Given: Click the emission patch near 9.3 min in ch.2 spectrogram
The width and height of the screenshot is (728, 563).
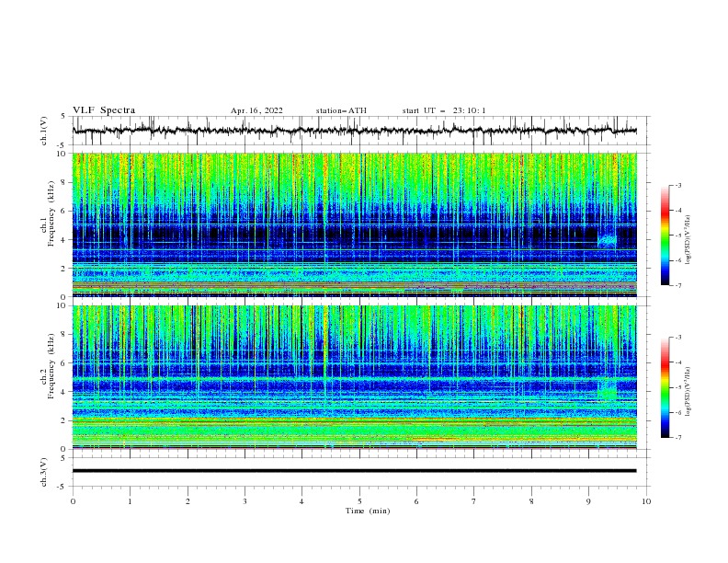Looking at the screenshot, I should tap(608, 389).
